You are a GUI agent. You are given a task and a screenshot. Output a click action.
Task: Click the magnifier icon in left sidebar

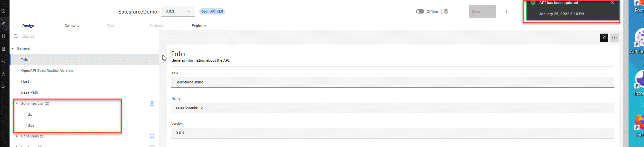pos(3,87)
